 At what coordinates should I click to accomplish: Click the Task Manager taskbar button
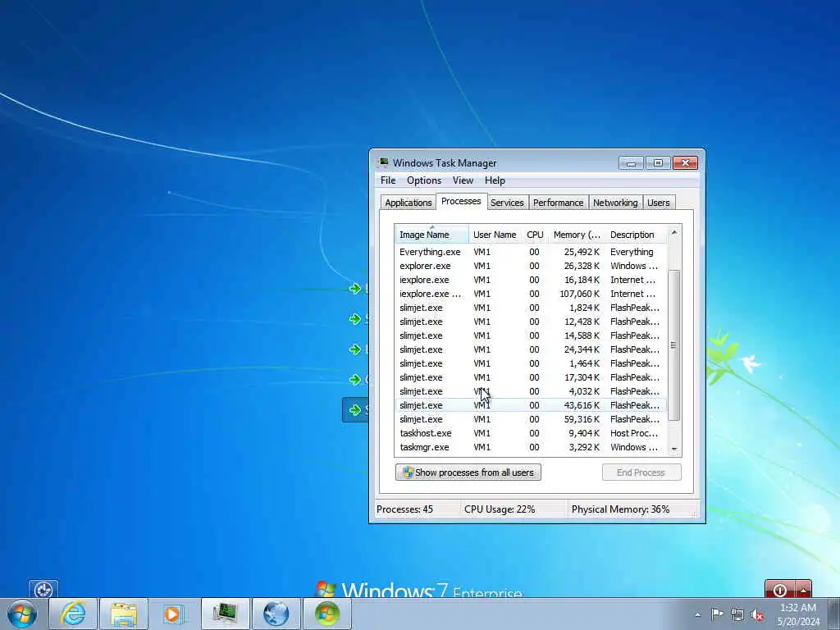pyautogui.click(x=226, y=614)
